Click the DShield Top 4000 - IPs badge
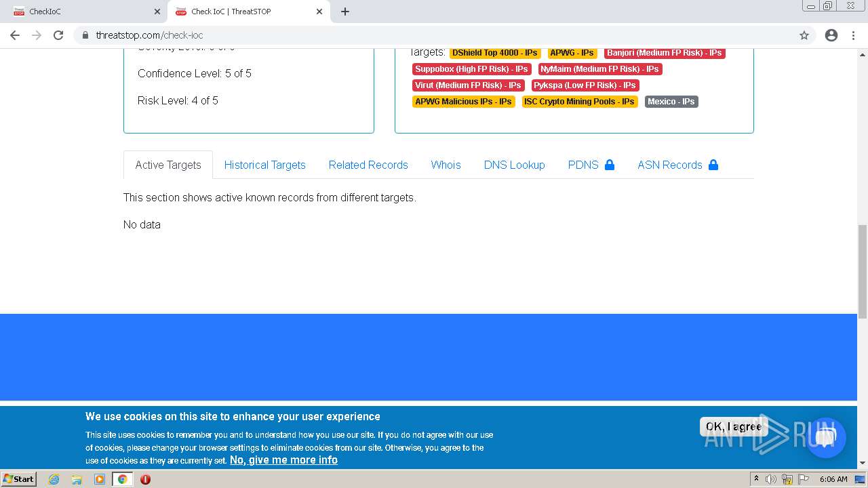 pyautogui.click(x=495, y=53)
